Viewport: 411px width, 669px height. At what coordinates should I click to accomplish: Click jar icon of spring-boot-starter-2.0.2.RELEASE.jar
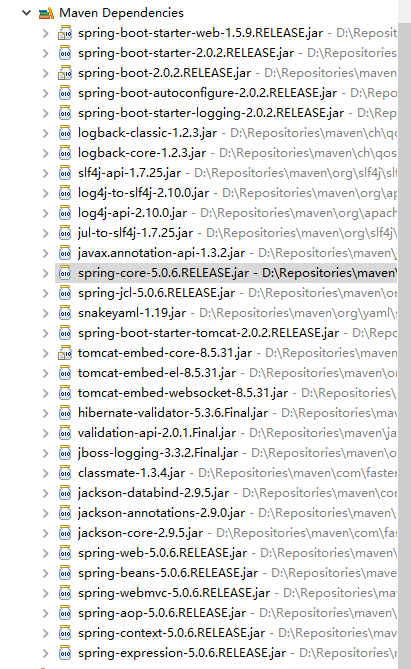point(65,53)
